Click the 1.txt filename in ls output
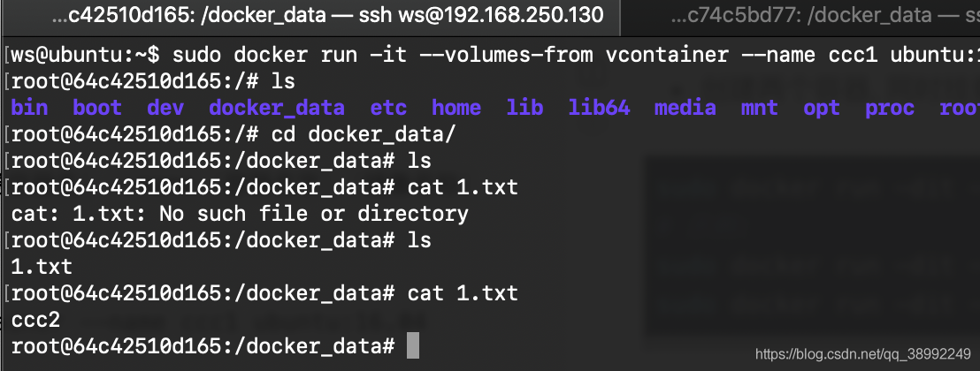Screen dimensions: 980x371 (42, 267)
